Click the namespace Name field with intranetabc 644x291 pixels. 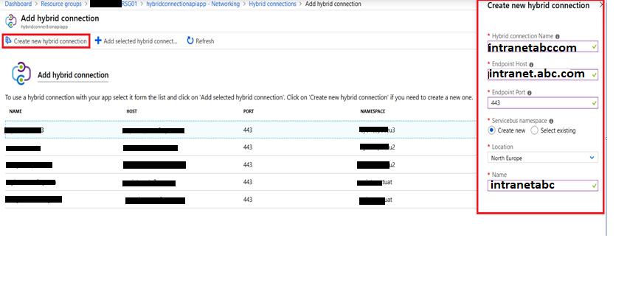tap(542, 185)
